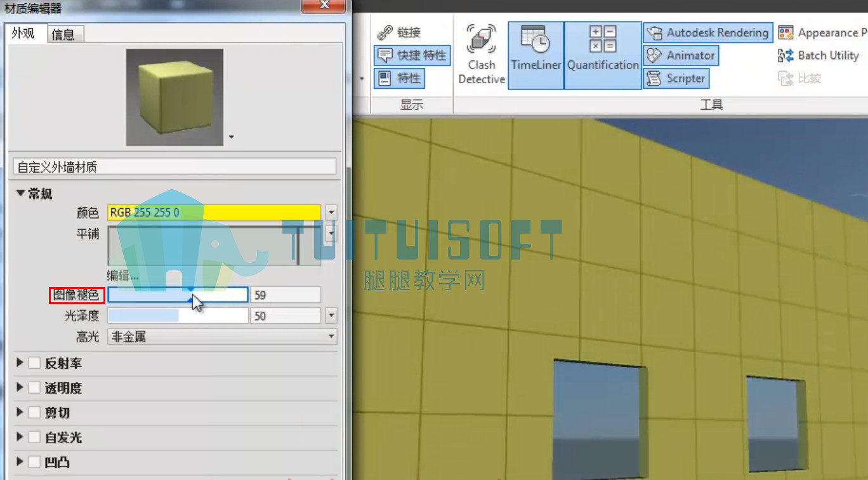Screen dimensions: 868x480
Task: Launch Autodesk Rendering panel
Action: coord(708,33)
